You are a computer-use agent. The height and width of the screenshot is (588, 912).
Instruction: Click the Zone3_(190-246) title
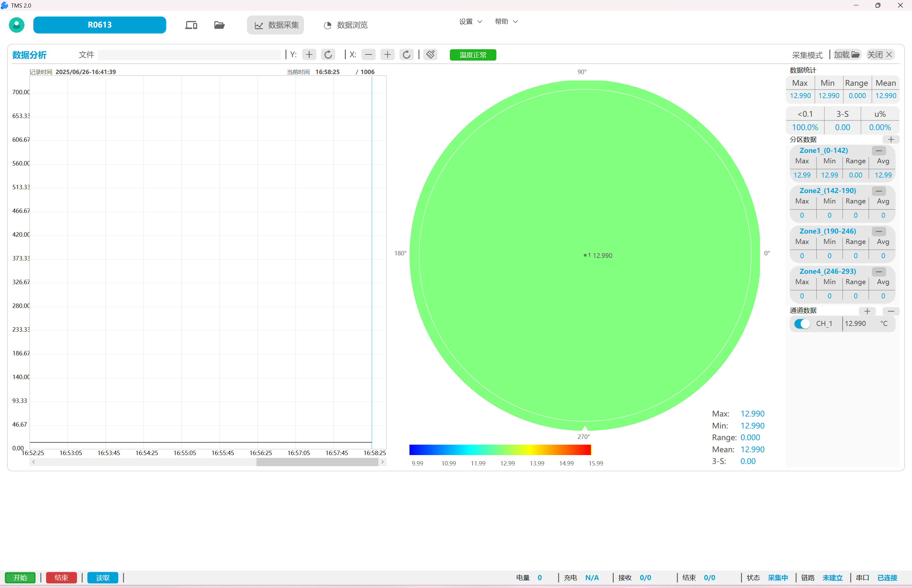(827, 231)
